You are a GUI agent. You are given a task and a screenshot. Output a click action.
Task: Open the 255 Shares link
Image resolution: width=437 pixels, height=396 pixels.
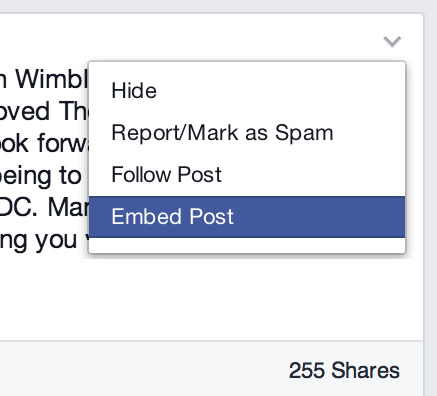tap(344, 370)
